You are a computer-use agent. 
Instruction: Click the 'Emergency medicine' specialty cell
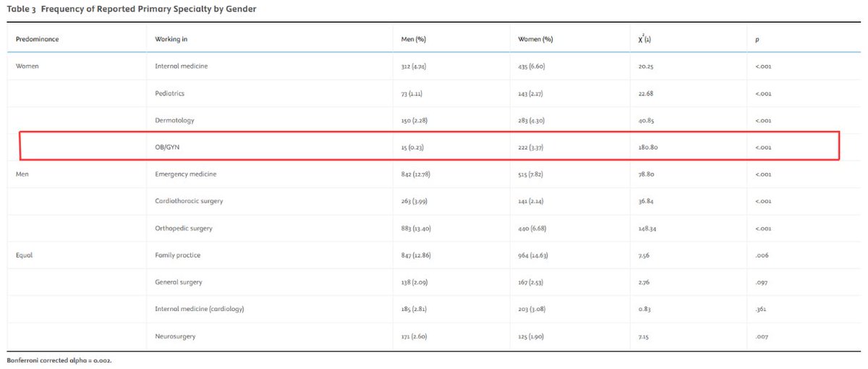pyautogui.click(x=186, y=174)
